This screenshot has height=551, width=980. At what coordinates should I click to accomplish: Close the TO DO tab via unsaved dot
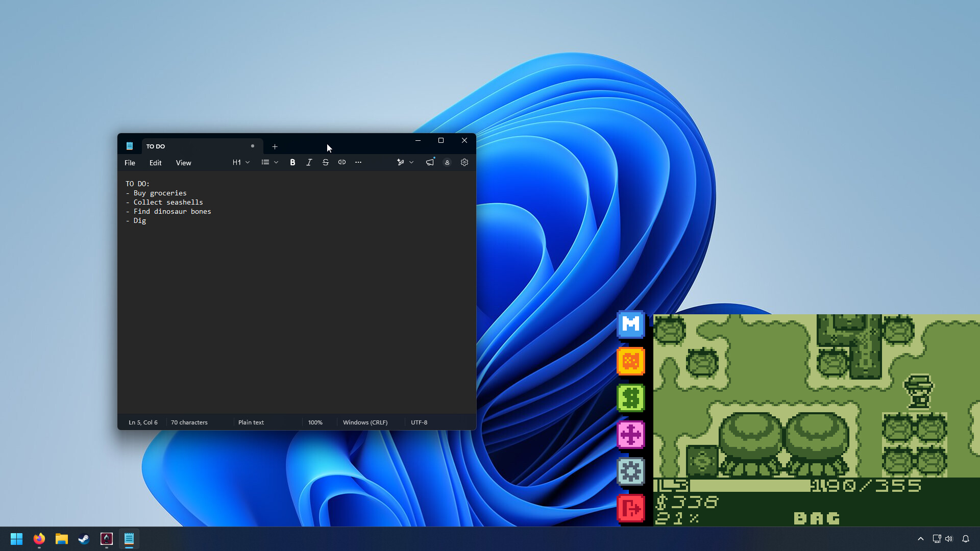(x=253, y=146)
